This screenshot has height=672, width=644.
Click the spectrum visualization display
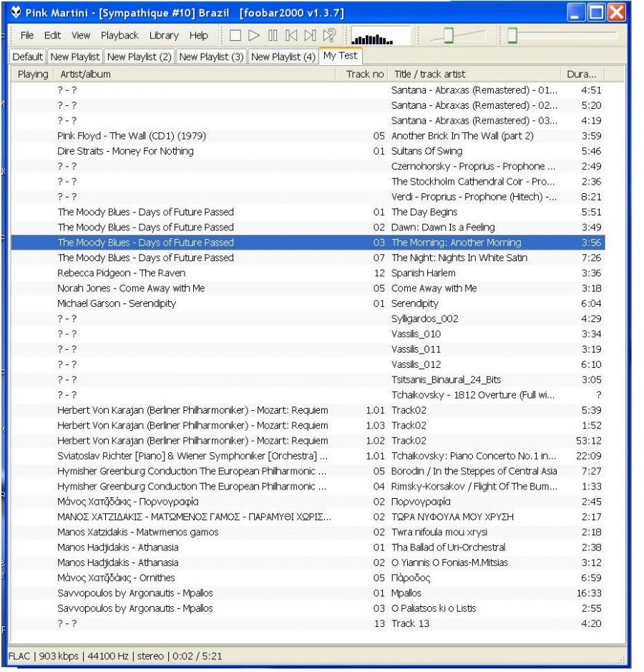pos(381,36)
